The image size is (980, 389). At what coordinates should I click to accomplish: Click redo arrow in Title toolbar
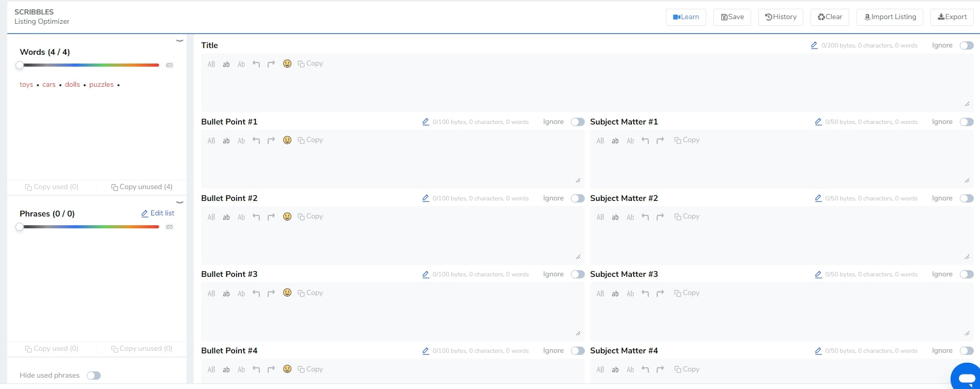click(271, 64)
